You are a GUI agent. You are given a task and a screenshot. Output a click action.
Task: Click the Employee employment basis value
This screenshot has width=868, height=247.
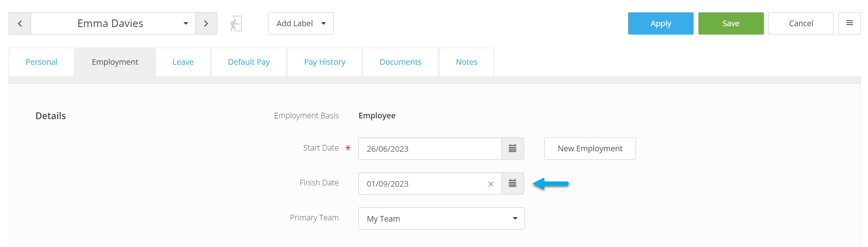tap(377, 116)
